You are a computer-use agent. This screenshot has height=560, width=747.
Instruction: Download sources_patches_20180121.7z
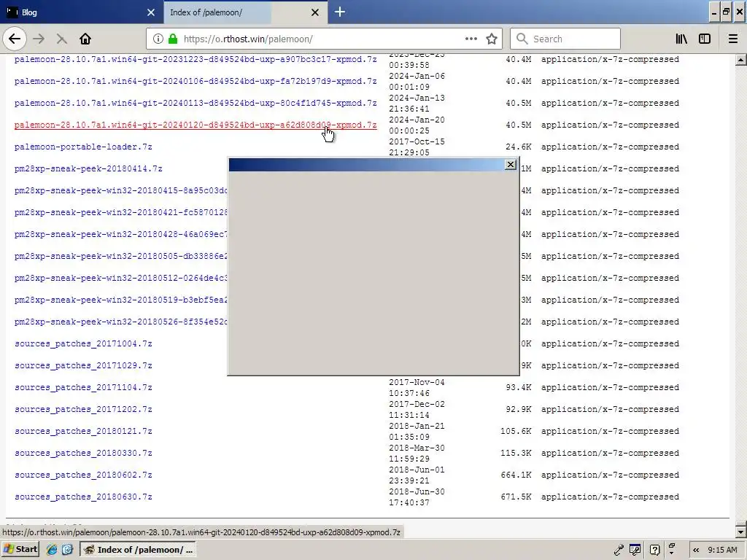tap(83, 432)
